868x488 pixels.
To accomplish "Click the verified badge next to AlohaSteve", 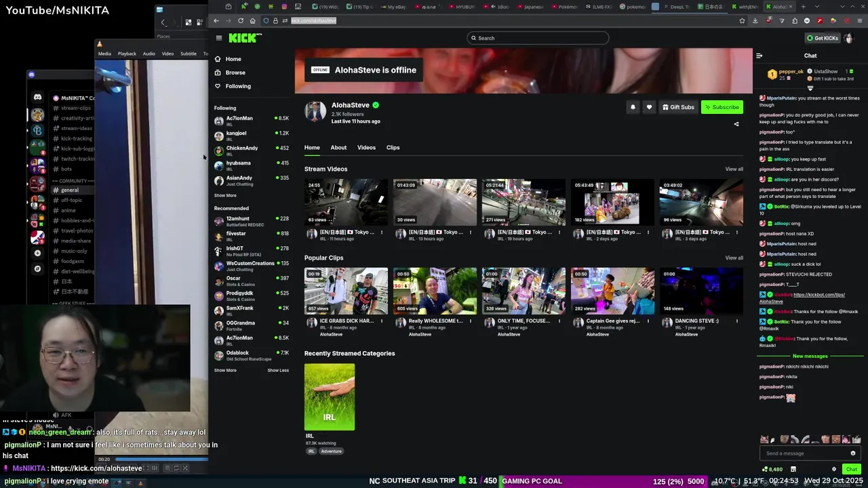I will [375, 105].
